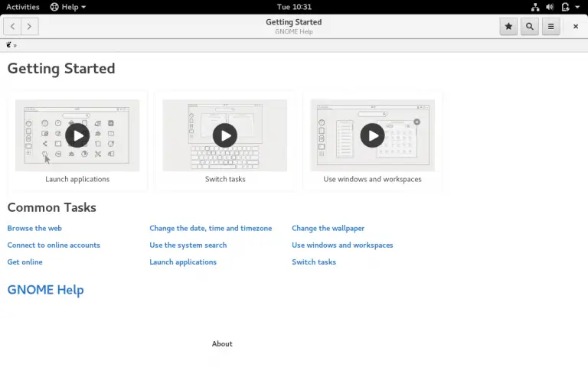Open the network status icon
This screenshot has height=387, width=588.
point(535,7)
